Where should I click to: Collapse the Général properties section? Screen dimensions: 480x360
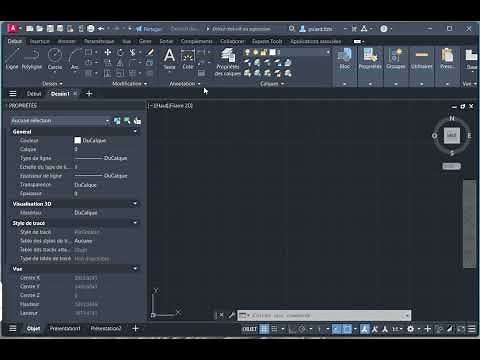[x=135, y=132]
